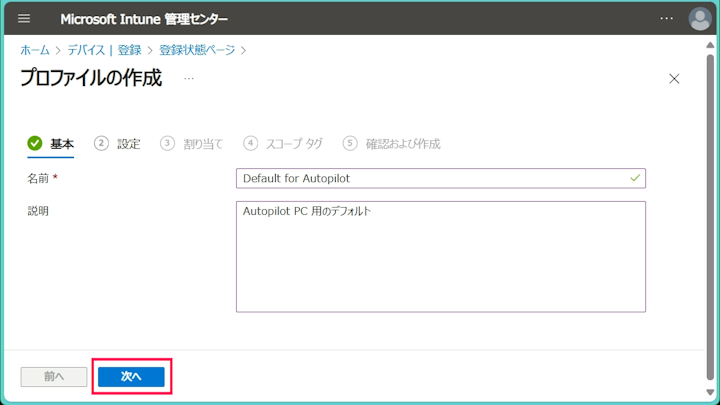This screenshot has height=405, width=720.
Task: Switch to the スコープ タグ tab
Action: click(294, 144)
